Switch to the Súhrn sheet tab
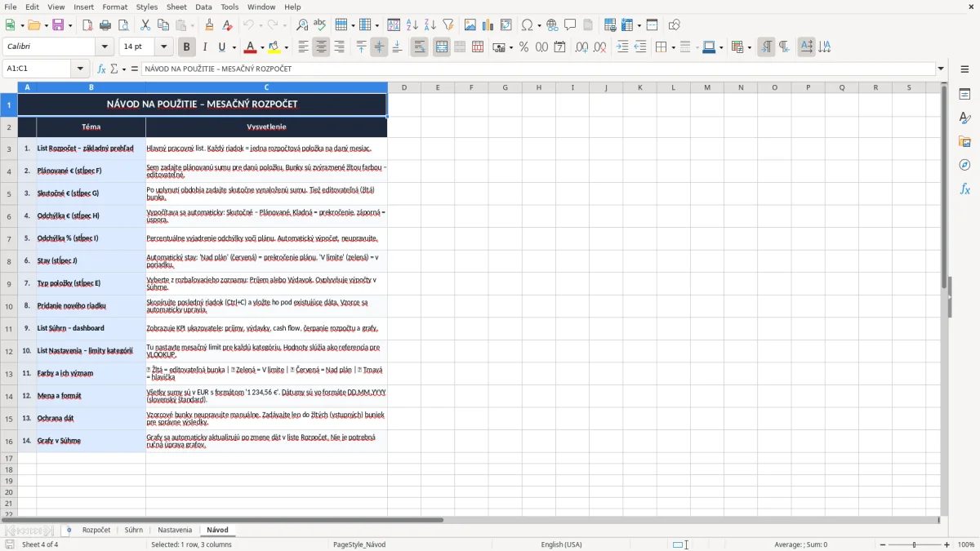 pos(134,530)
